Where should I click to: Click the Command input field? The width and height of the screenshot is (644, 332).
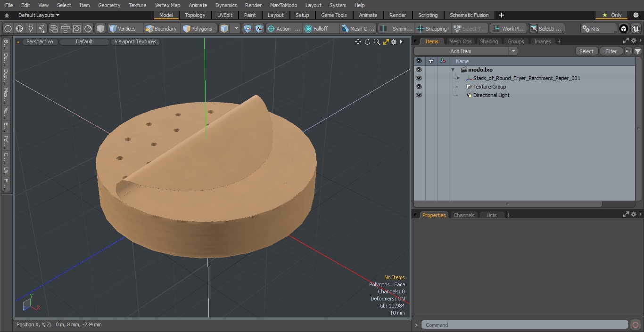524,325
